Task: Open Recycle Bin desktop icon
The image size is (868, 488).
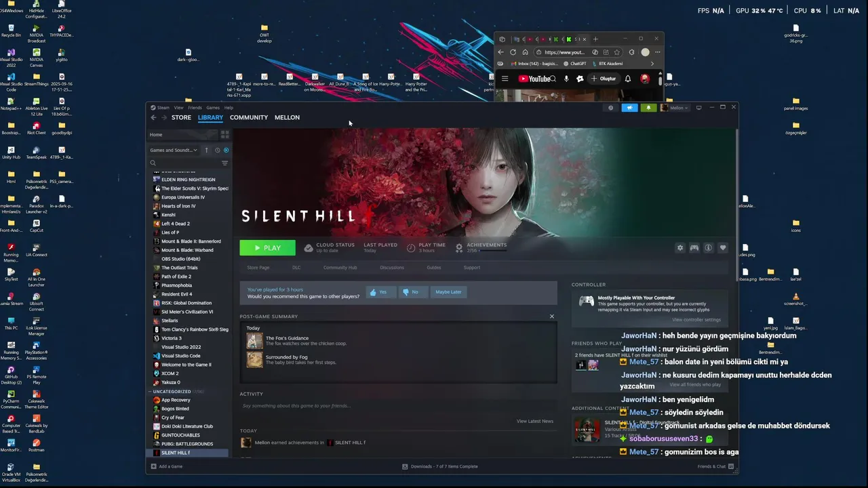Action: (x=11, y=31)
